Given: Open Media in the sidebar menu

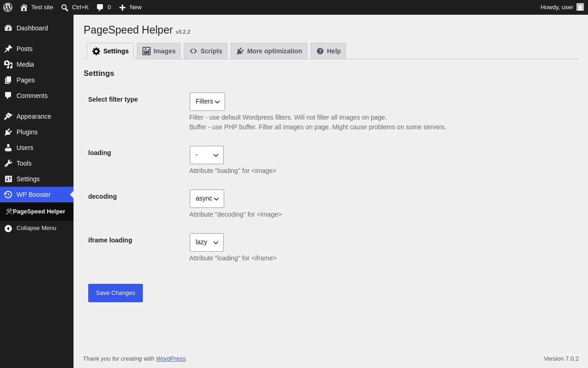Looking at the screenshot, I should (37, 64).
